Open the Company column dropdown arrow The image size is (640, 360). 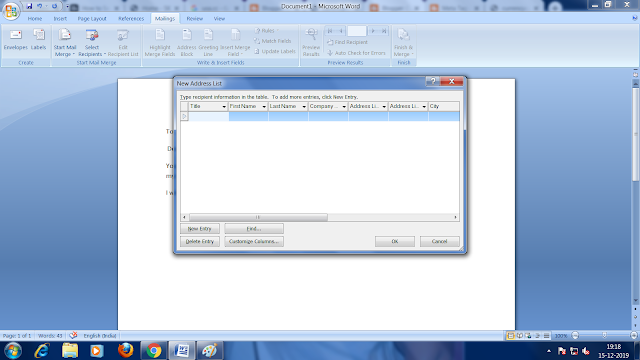tap(344, 107)
